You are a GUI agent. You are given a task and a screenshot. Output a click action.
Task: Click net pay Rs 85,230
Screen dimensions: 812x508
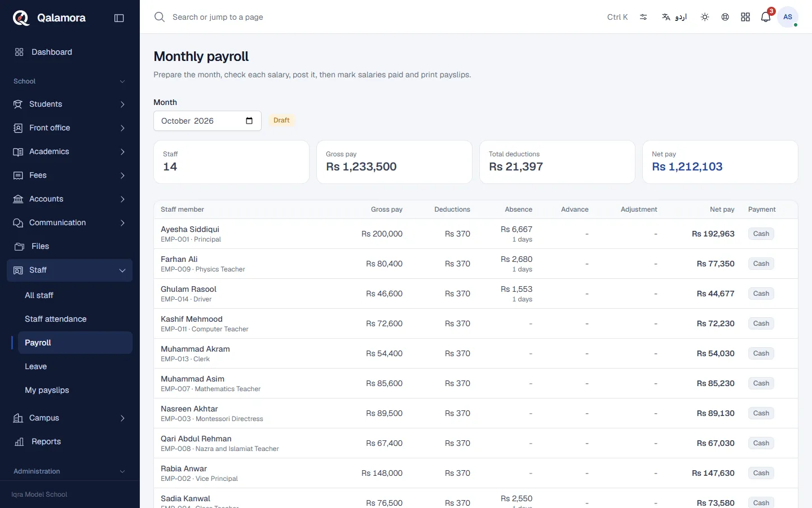[716, 383]
